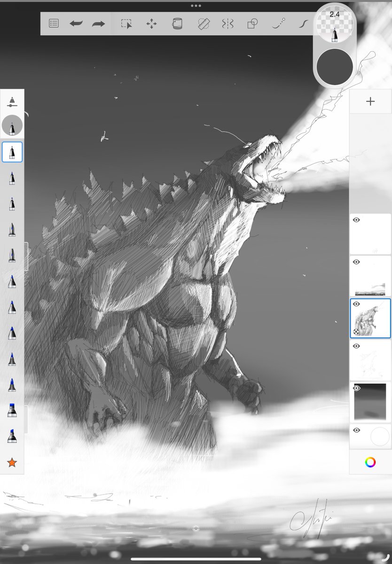Tap the iPad home indicator bar

[x=196, y=559]
